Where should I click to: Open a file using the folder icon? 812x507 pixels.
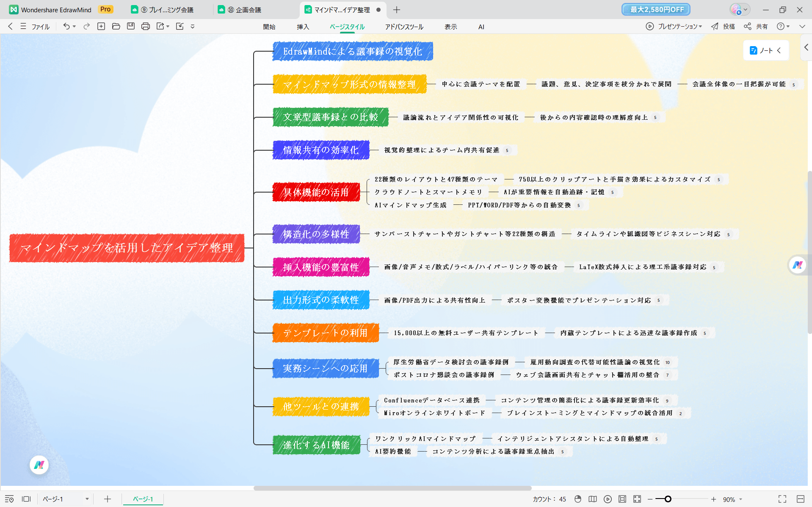pyautogui.click(x=116, y=26)
